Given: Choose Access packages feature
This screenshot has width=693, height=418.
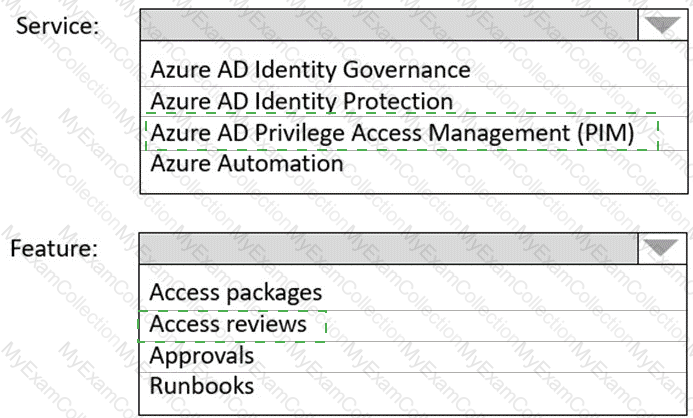Looking at the screenshot, I should click(x=236, y=293).
